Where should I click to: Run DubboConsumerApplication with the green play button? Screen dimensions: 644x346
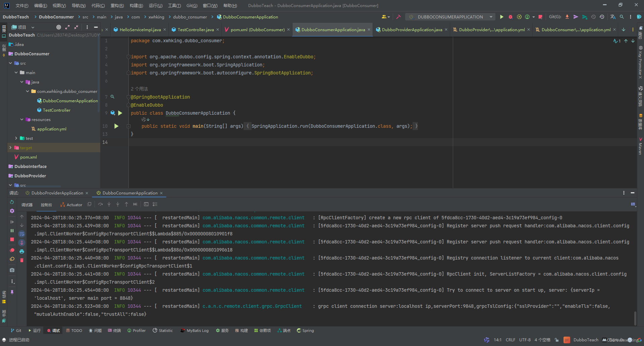point(502,17)
